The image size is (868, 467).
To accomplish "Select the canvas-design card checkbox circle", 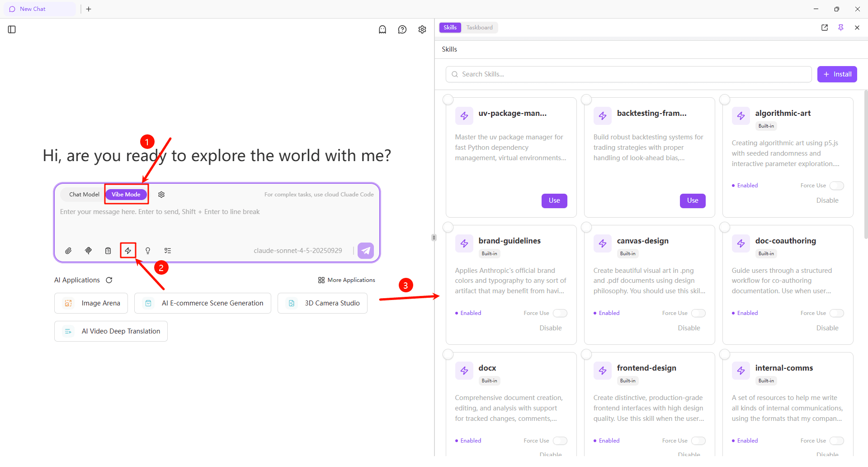I will (x=586, y=227).
